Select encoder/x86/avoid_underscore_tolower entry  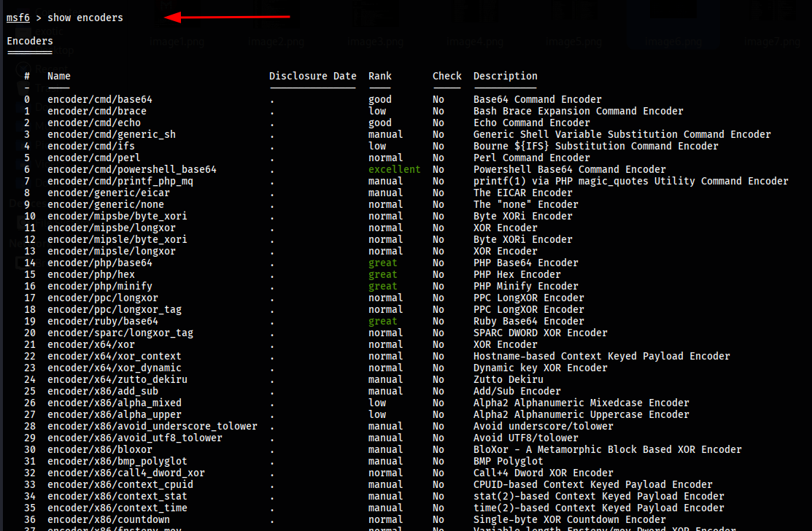tap(152, 426)
